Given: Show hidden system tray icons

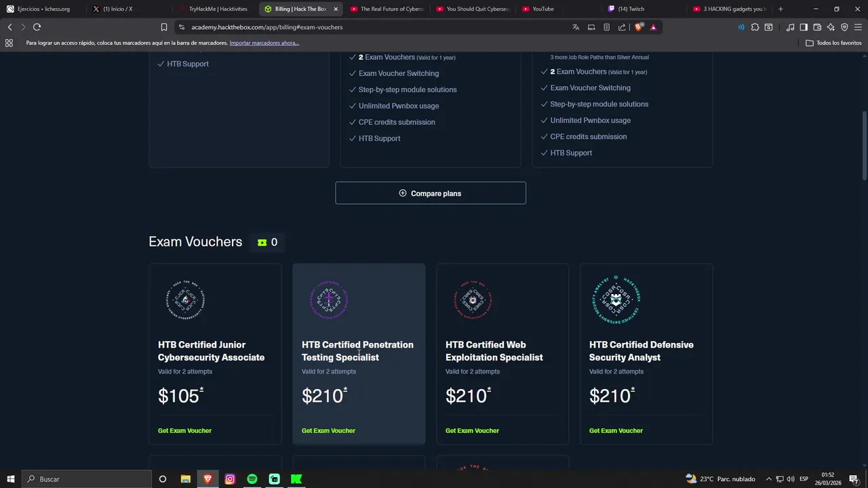Looking at the screenshot, I should pyautogui.click(x=769, y=479).
